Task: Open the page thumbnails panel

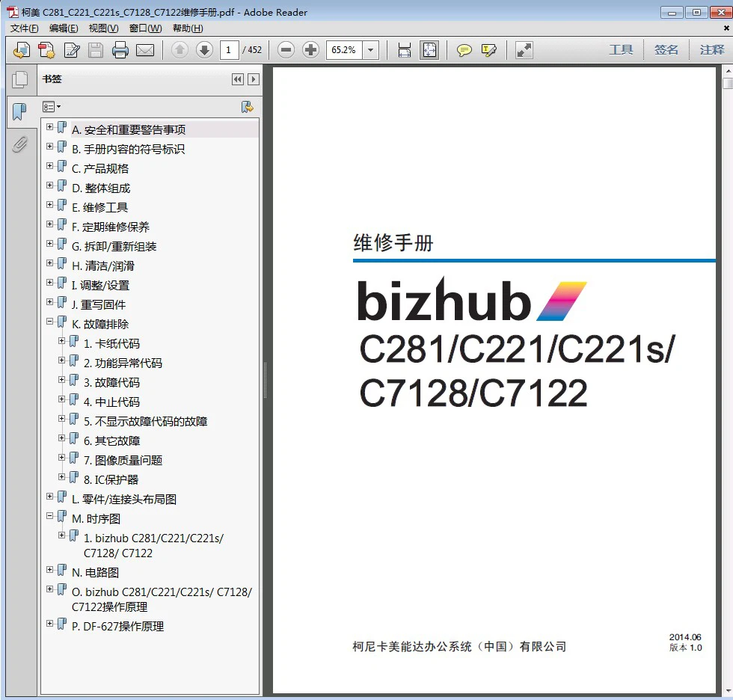Action: 19,79
